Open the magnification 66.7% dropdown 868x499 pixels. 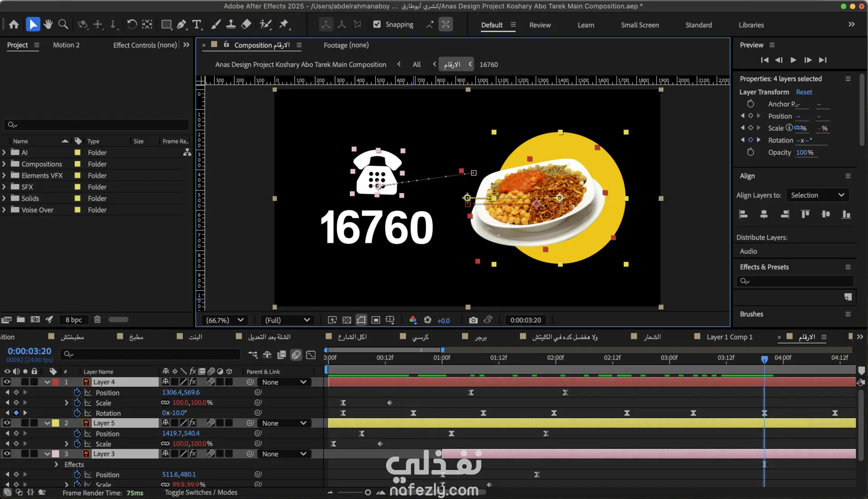tap(225, 320)
